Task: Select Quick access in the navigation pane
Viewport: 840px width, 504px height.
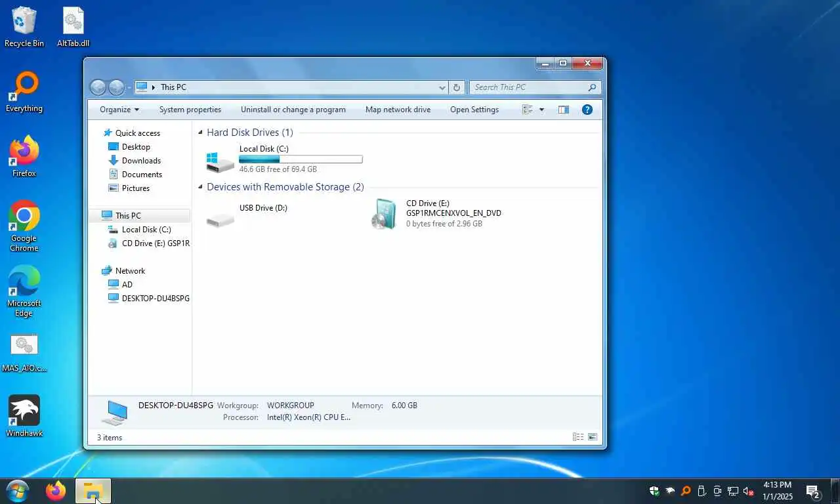Action: tap(138, 133)
